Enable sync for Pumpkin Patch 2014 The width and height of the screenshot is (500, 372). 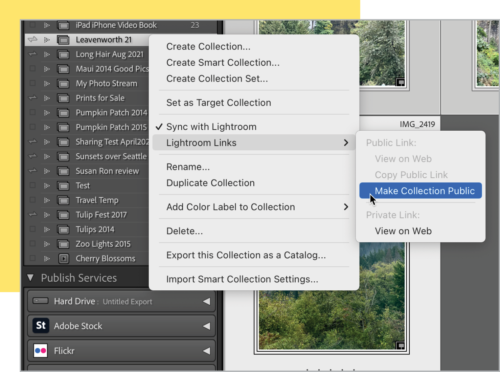click(33, 113)
